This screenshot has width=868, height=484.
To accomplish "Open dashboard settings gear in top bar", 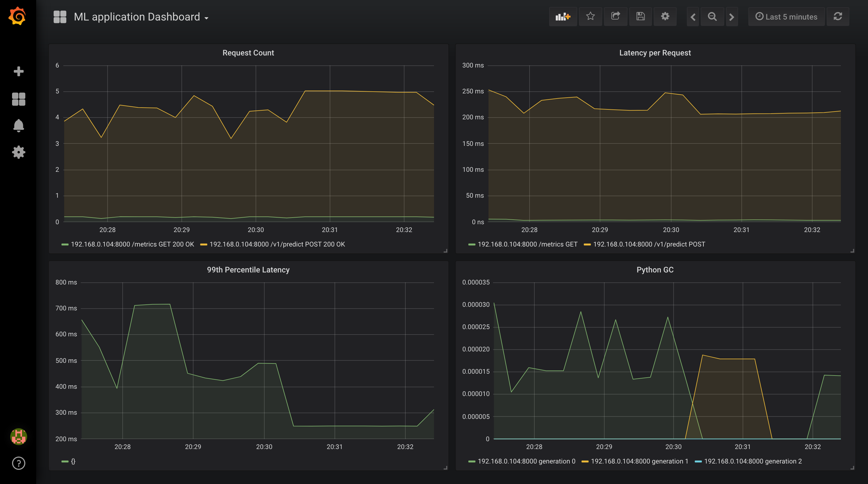I will click(665, 17).
